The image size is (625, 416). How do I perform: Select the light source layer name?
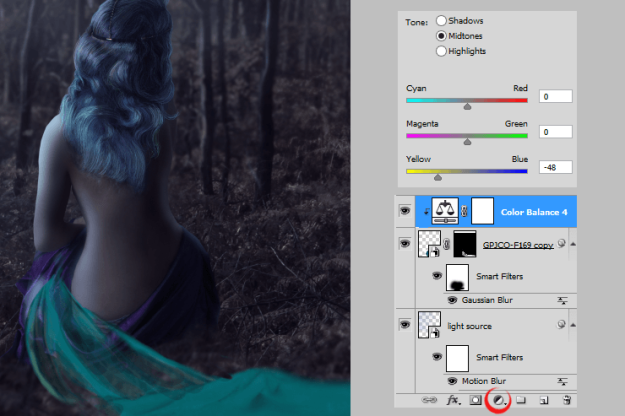[469, 326]
